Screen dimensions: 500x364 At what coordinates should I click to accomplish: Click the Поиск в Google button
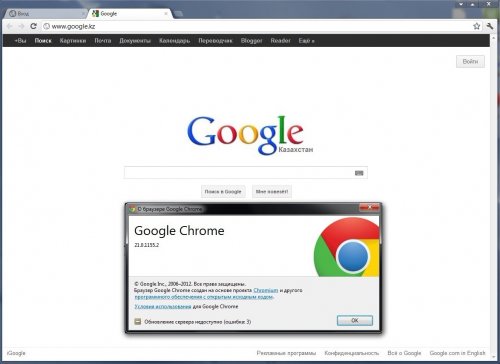(223, 192)
